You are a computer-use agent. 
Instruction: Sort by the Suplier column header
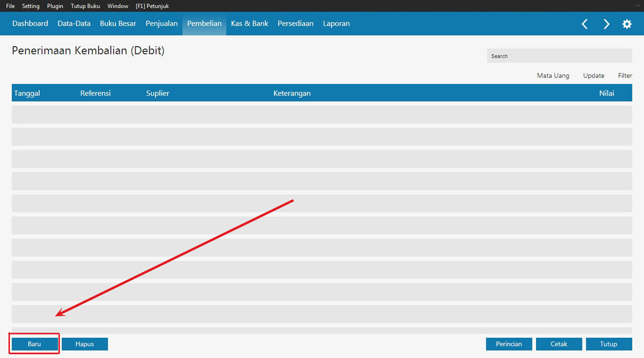[x=157, y=93]
